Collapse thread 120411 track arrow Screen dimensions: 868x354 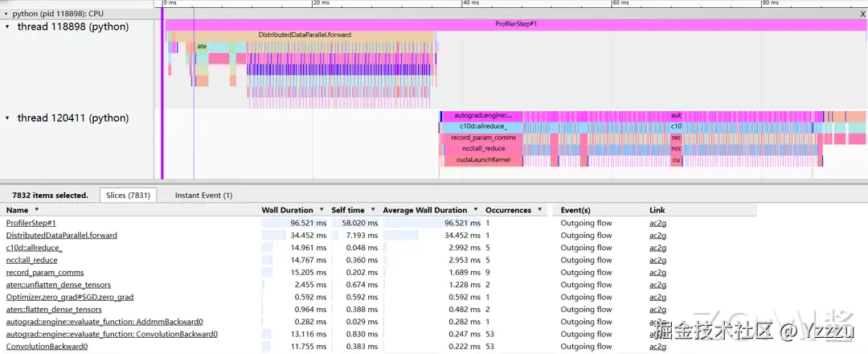click(7, 118)
